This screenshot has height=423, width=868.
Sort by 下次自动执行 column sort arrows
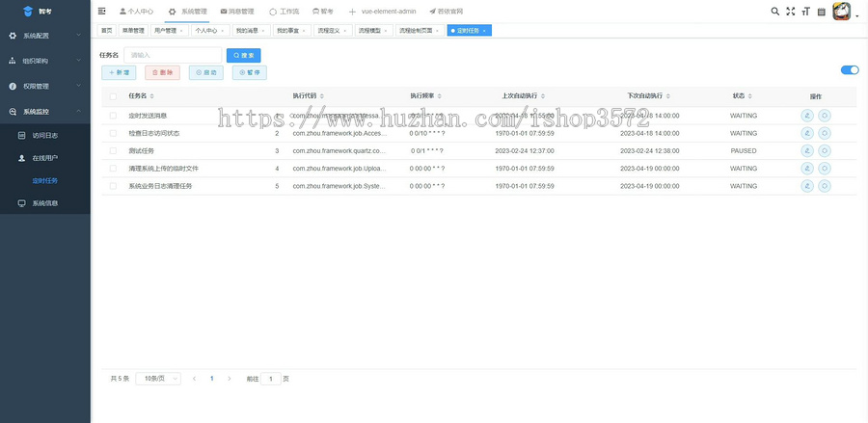[668, 96]
